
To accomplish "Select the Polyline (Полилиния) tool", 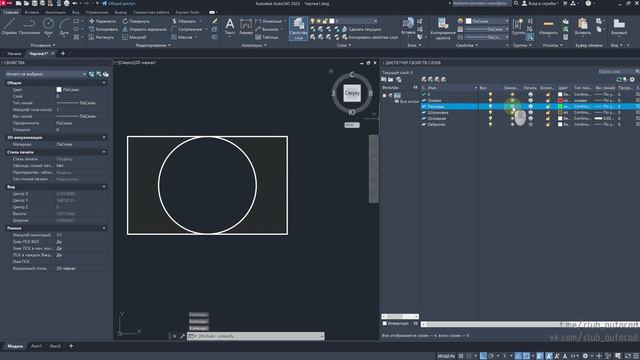I will (29, 27).
